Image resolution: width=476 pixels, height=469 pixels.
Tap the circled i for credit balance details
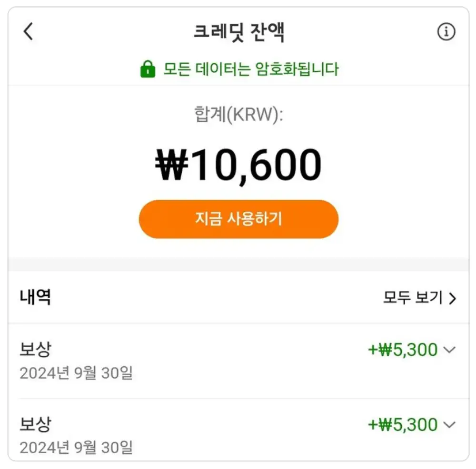tap(446, 32)
